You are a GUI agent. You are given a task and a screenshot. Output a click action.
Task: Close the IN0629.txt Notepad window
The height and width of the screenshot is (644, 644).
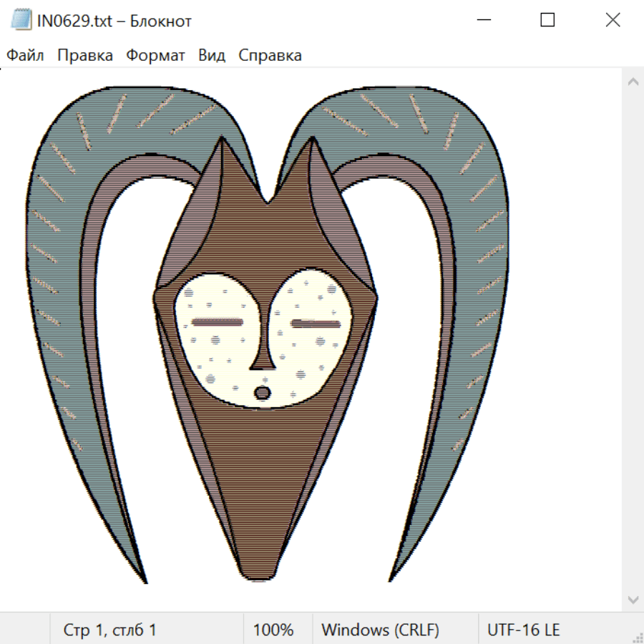(x=613, y=20)
